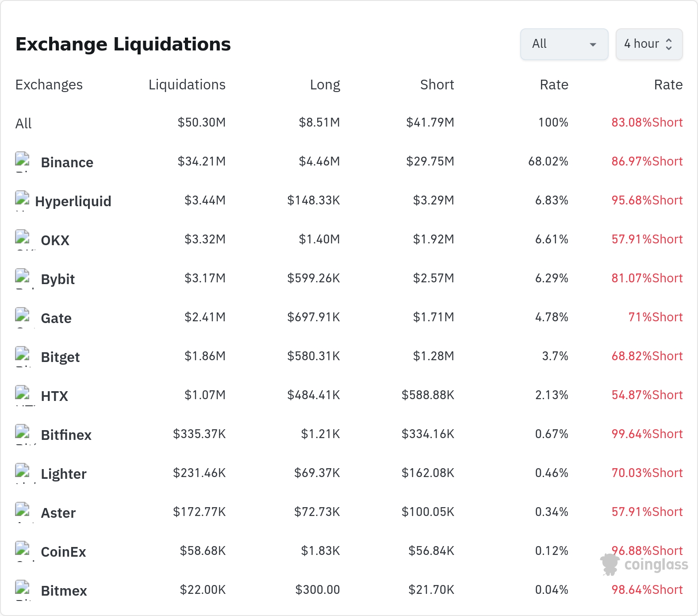Click the Lighter exchange logo icon
The width and height of the screenshot is (698, 616).
tap(22, 473)
